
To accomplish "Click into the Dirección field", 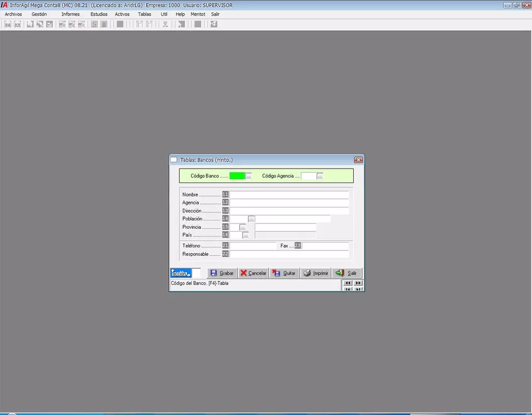I will [x=289, y=211].
